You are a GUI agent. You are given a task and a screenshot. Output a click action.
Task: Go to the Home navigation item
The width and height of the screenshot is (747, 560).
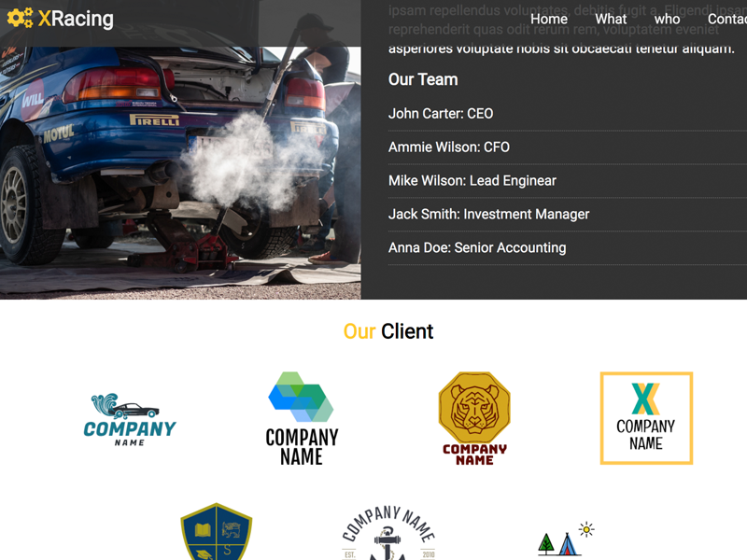pyautogui.click(x=548, y=19)
